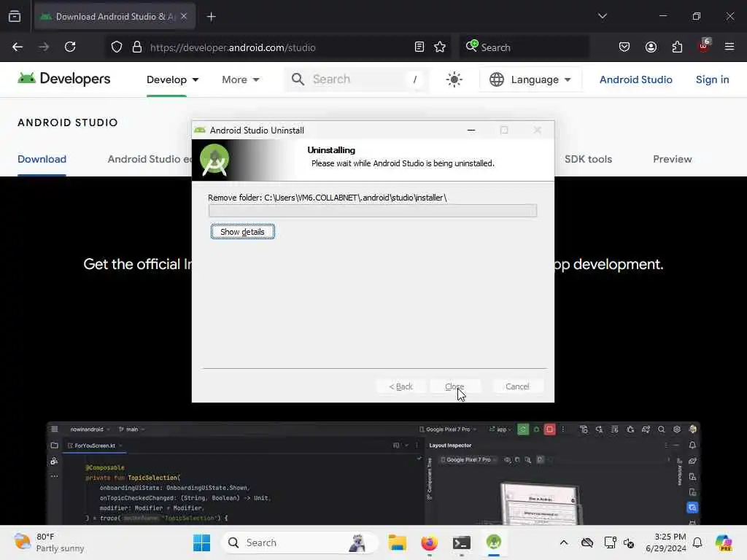Reload the page with the refresh icon
This screenshot has width=747, height=560.
[70, 47]
